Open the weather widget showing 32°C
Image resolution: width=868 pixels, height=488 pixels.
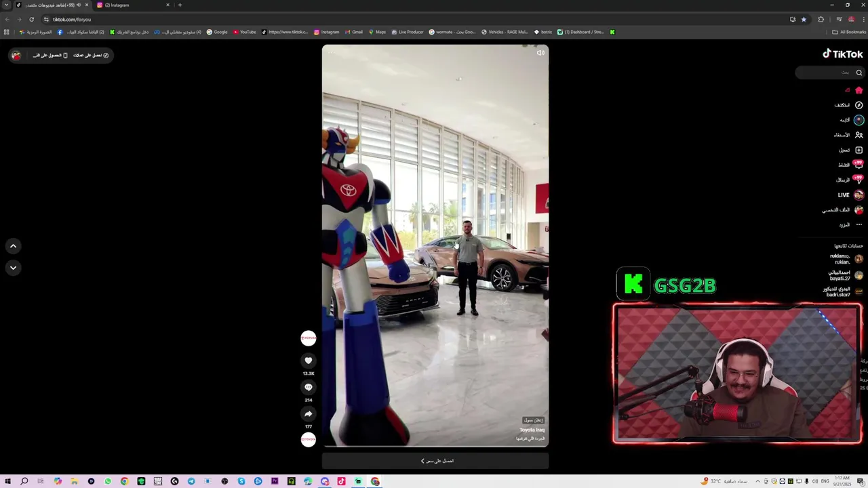click(x=725, y=481)
